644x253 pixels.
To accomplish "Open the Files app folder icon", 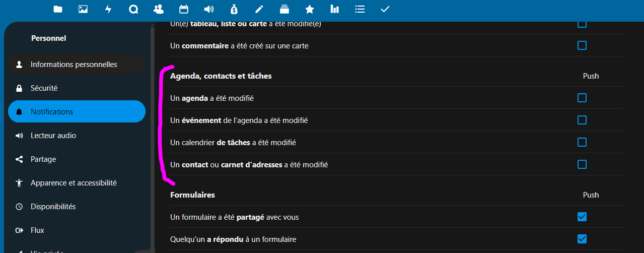I will 58,9.
